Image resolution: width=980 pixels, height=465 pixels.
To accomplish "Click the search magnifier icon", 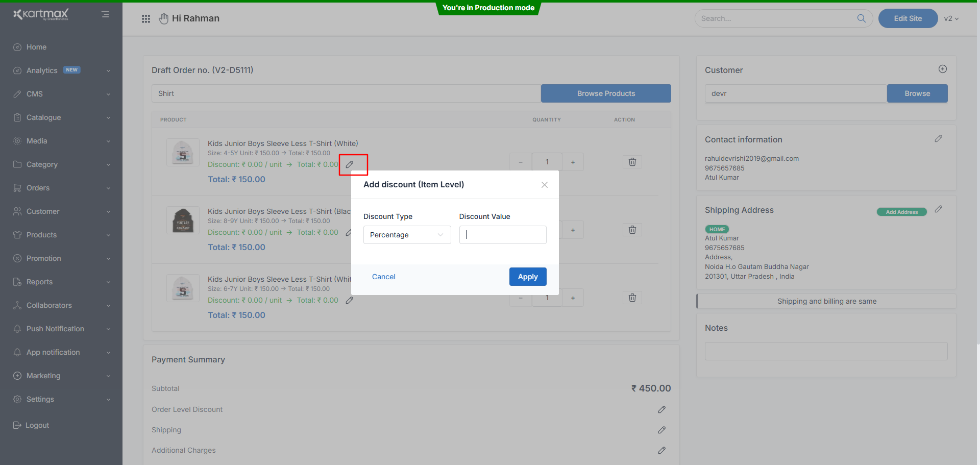I will pyautogui.click(x=861, y=18).
